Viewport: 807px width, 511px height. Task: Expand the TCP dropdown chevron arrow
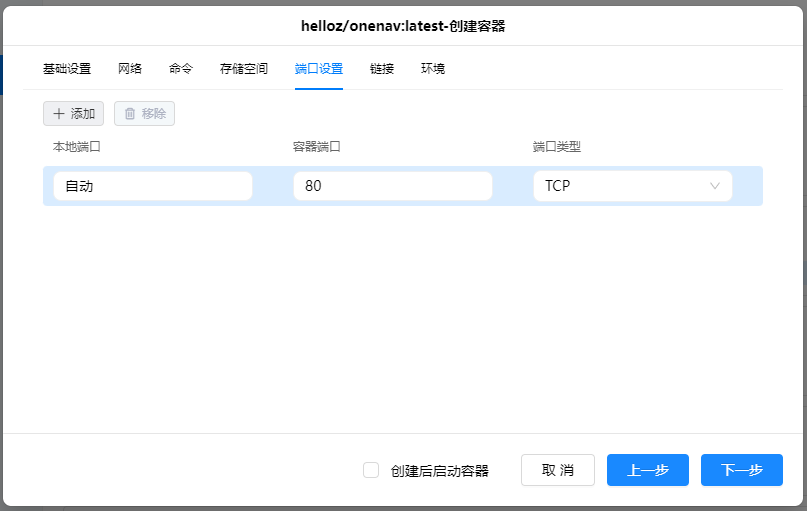pyautogui.click(x=715, y=186)
